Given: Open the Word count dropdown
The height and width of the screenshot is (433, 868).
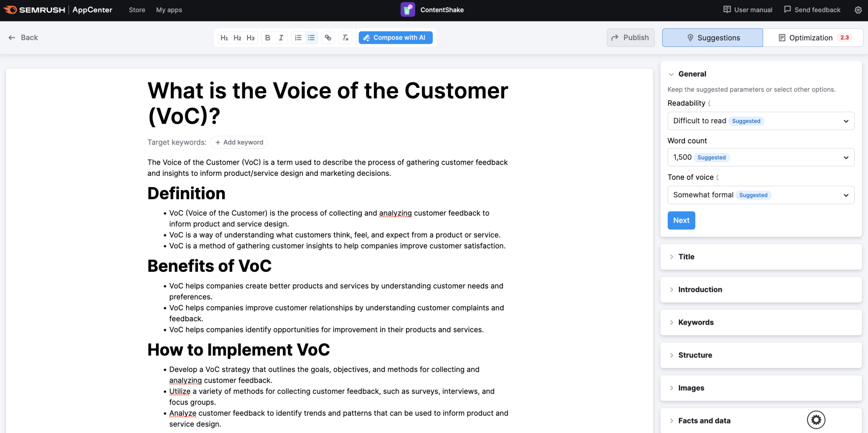Looking at the screenshot, I should tap(761, 157).
